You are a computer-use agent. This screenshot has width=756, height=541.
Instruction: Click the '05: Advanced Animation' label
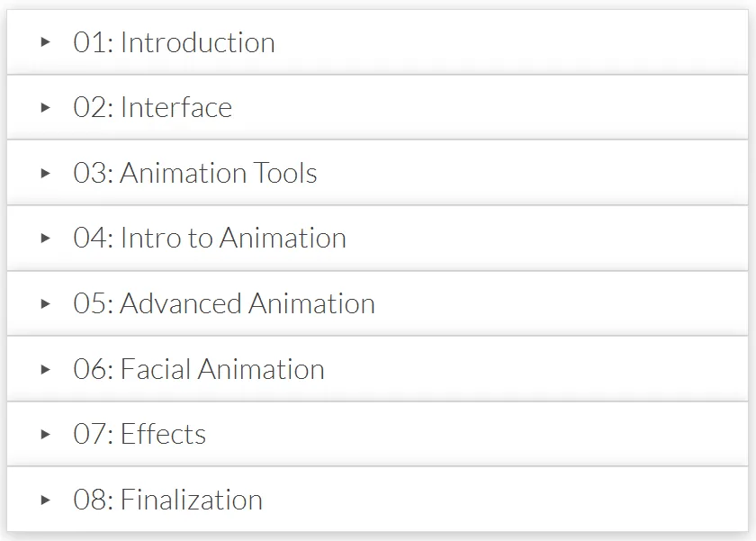tap(224, 303)
